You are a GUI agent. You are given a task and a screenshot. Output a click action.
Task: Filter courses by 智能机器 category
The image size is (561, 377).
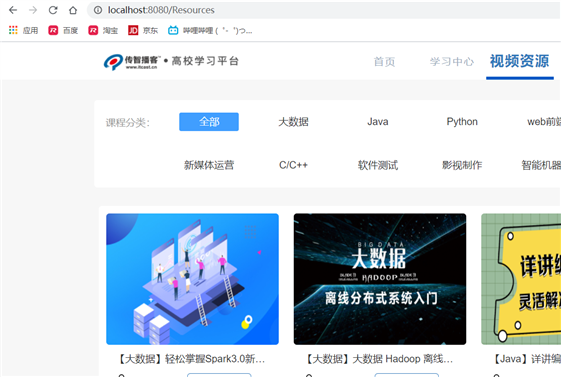[x=541, y=165]
